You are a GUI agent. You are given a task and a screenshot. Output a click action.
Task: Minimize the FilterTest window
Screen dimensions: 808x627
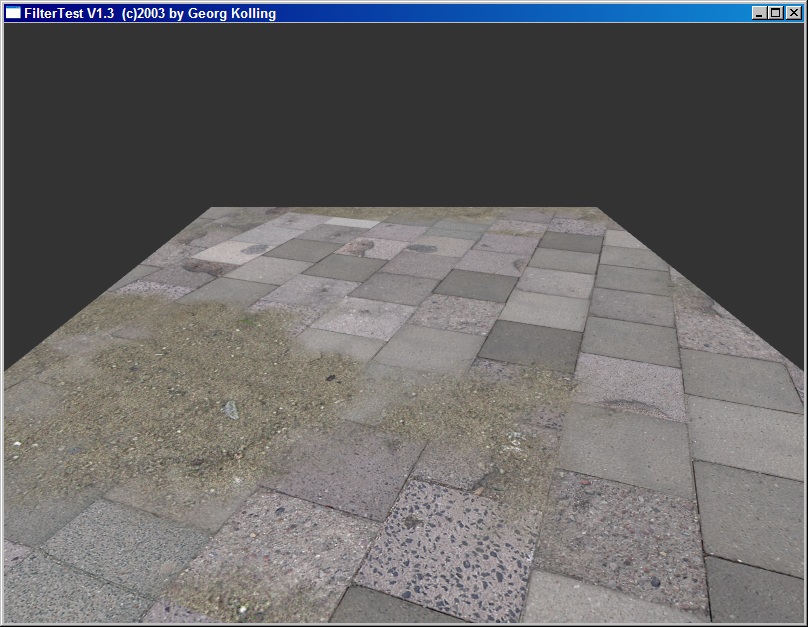pos(759,13)
